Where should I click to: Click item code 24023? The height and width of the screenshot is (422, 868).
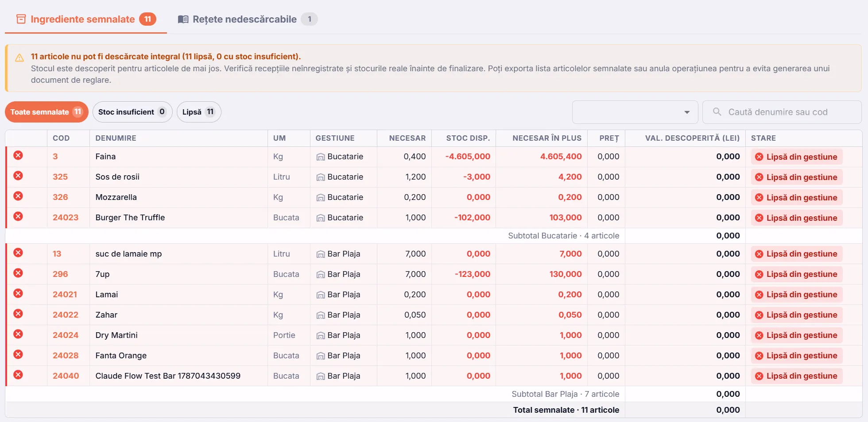(66, 218)
